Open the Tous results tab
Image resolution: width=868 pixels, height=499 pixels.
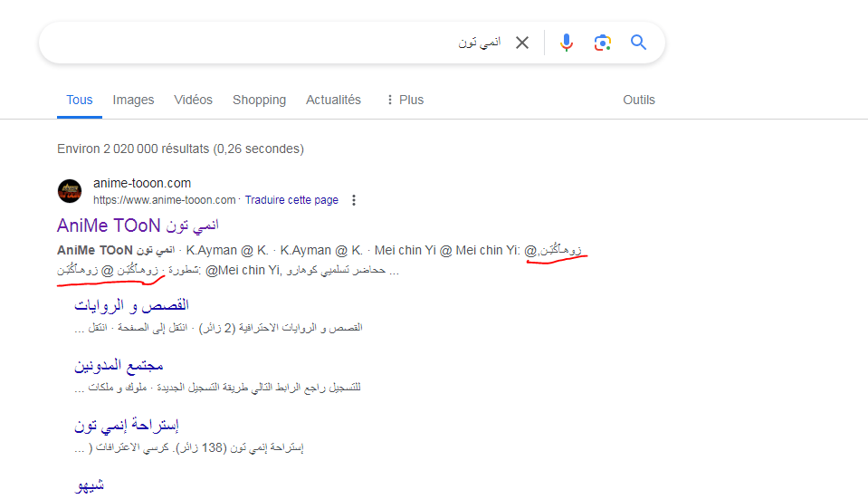pos(79,100)
